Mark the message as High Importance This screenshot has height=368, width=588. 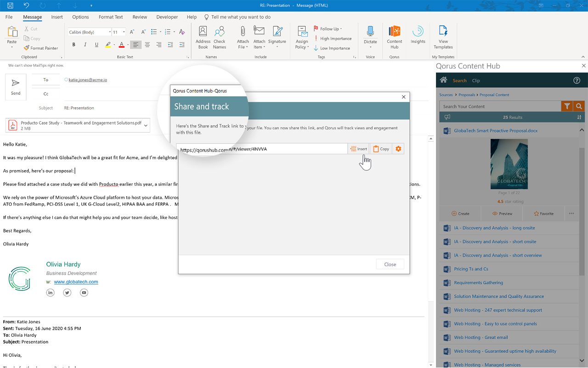coord(332,39)
